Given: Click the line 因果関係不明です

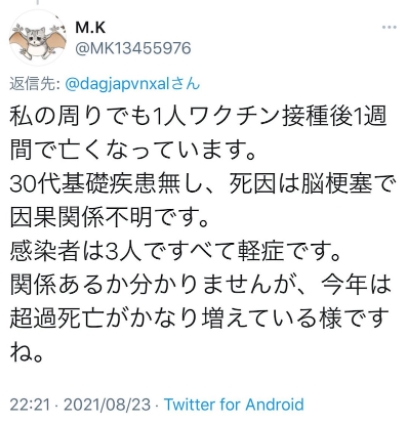Looking at the screenshot, I should click(x=109, y=217).
